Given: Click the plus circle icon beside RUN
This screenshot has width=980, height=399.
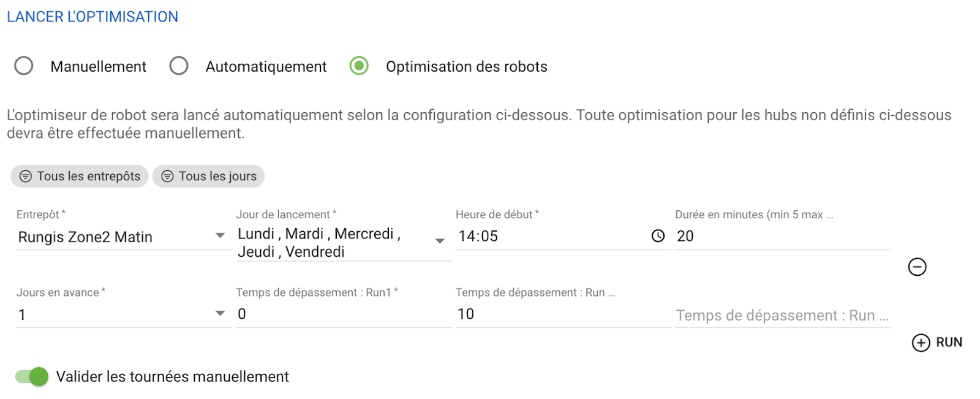Looking at the screenshot, I should (921, 343).
